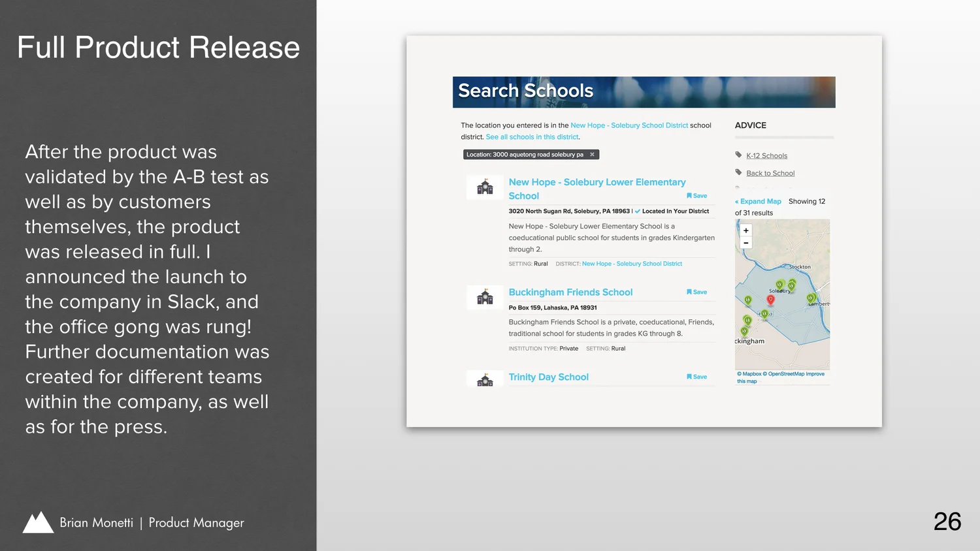
Task: Open district link under the Setting: Rural row
Action: pyautogui.click(x=632, y=264)
